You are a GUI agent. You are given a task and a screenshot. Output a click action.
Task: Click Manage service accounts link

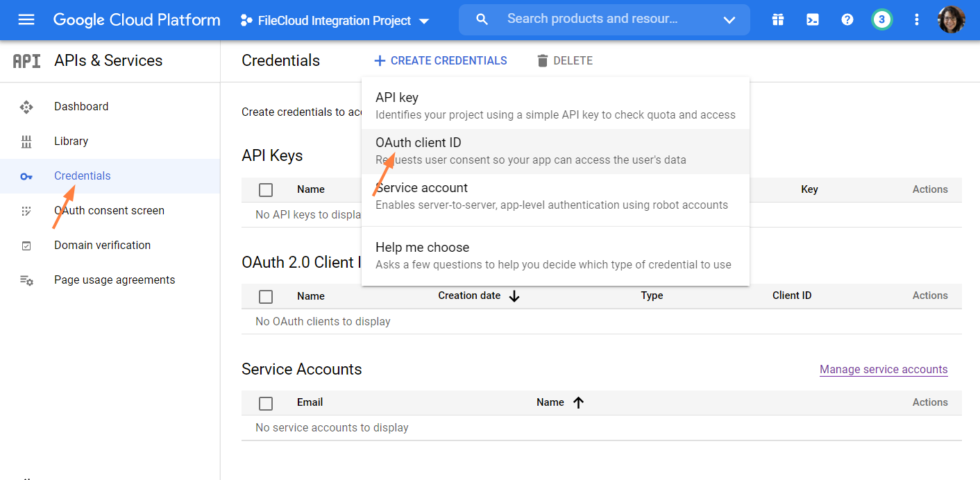pyautogui.click(x=883, y=369)
